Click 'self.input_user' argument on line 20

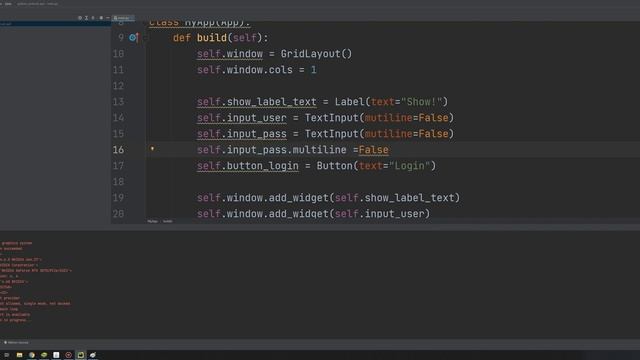(380, 213)
